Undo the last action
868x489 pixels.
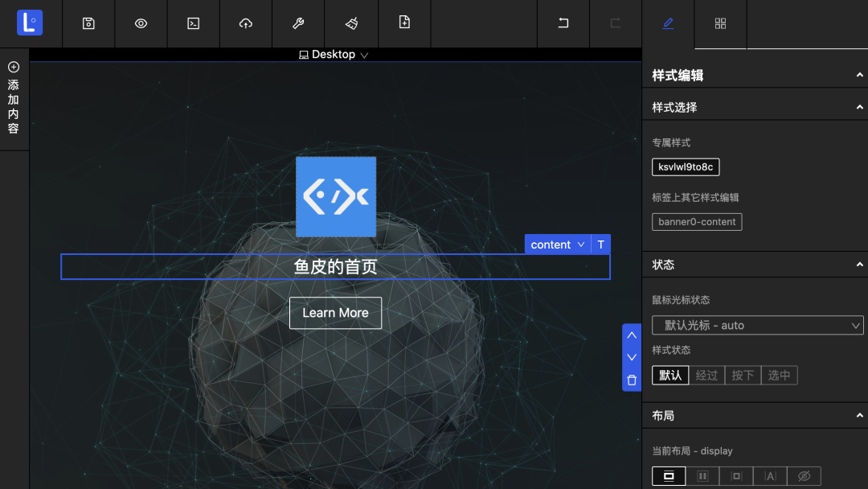click(x=563, y=23)
